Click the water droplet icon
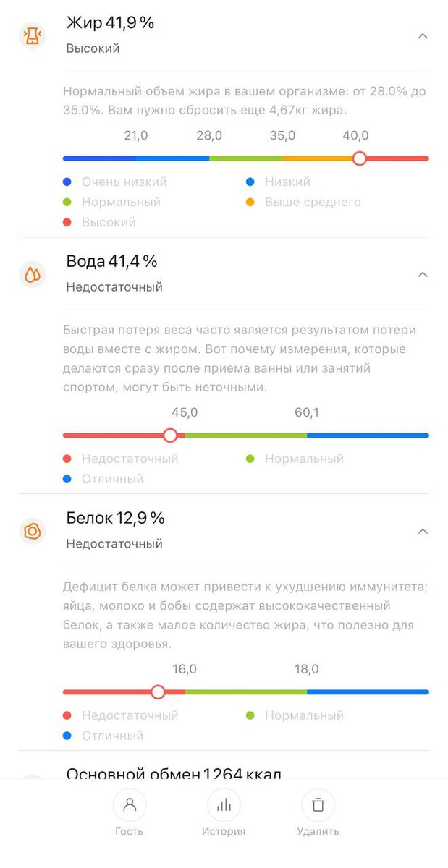This screenshot has height=868, width=448. click(32, 274)
